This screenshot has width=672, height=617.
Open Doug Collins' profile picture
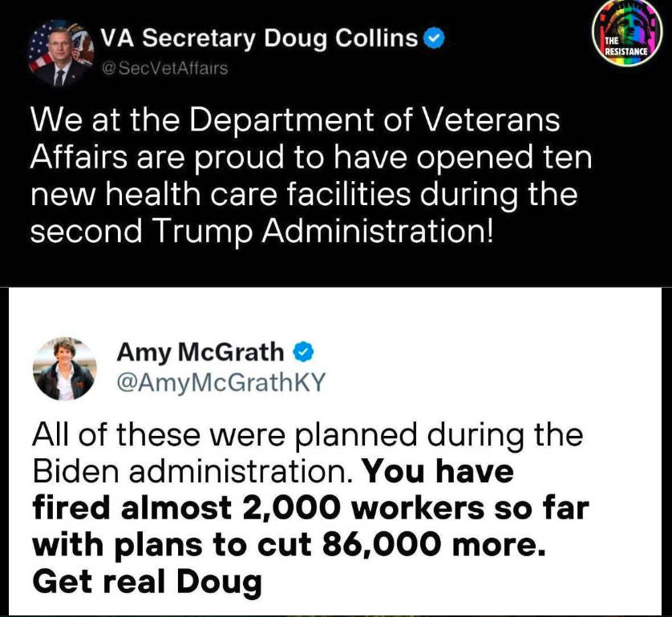[60, 54]
